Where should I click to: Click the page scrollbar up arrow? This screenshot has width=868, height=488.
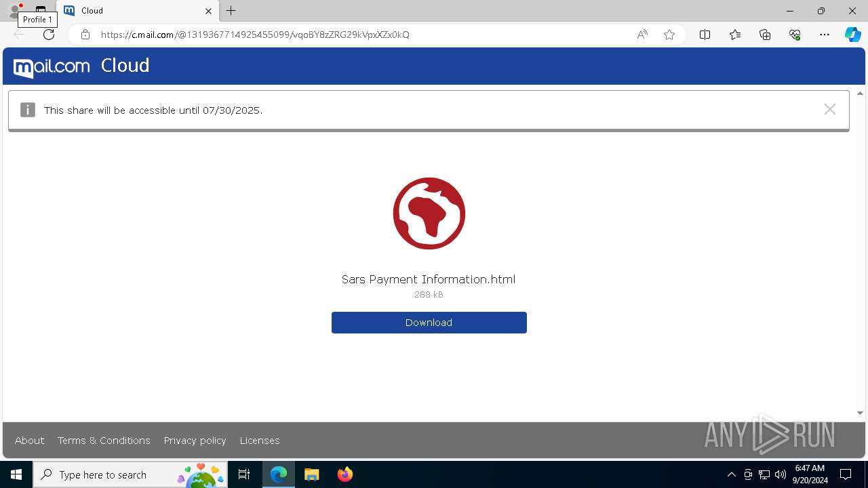pos(860,94)
